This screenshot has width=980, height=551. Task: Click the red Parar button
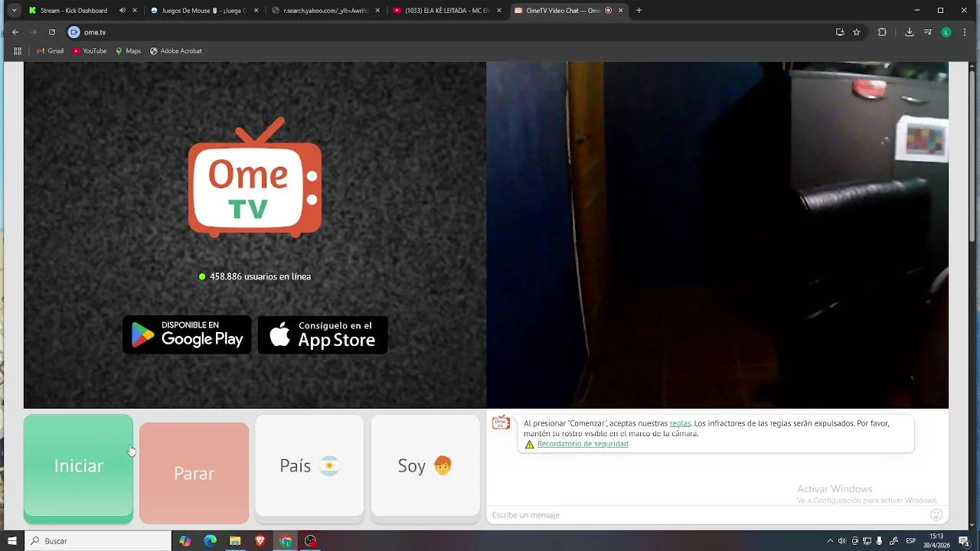[194, 473]
